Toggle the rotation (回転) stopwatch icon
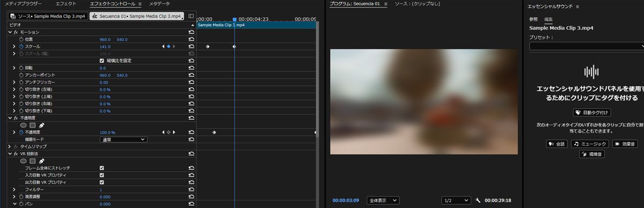This screenshot has width=644, height=208. [21, 68]
